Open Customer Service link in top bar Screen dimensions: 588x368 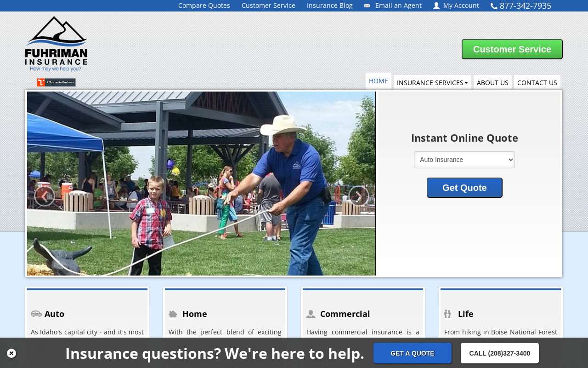[x=268, y=6]
